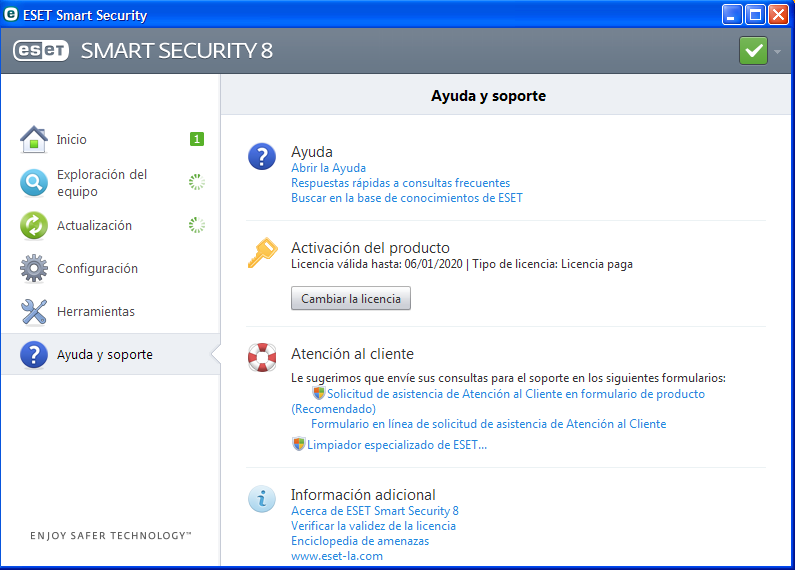This screenshot has height=570, width=795.
Task: Click the spinner beside Exploración del equipo
Action: point(197,182)
